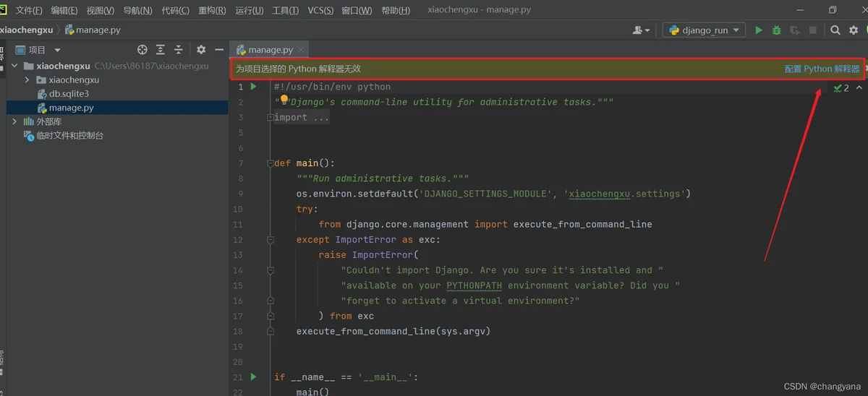Open 帮助(H) menu

pyautogui.click(x=395, y=10)
